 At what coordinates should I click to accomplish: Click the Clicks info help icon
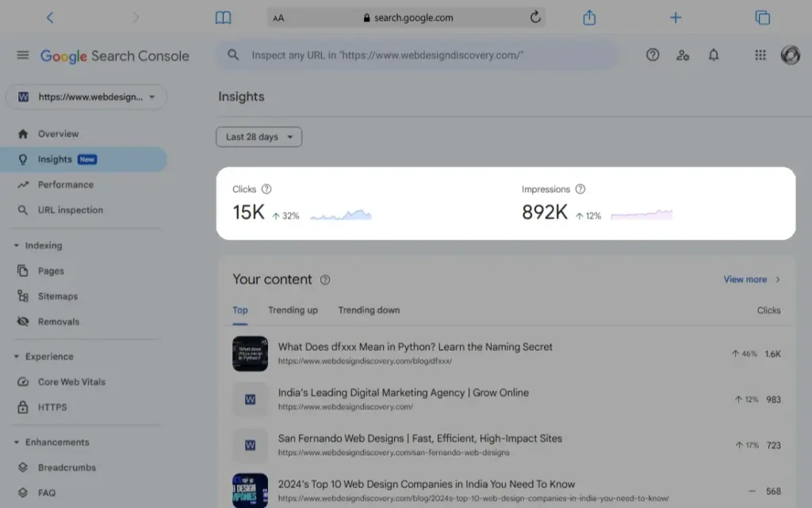[266, 189]
